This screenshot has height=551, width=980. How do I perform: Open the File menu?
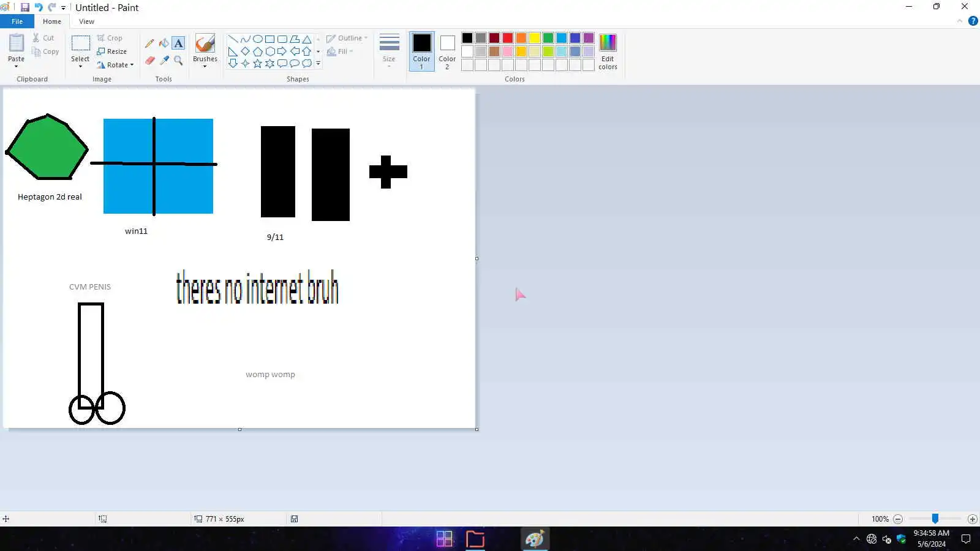point(17,21)
